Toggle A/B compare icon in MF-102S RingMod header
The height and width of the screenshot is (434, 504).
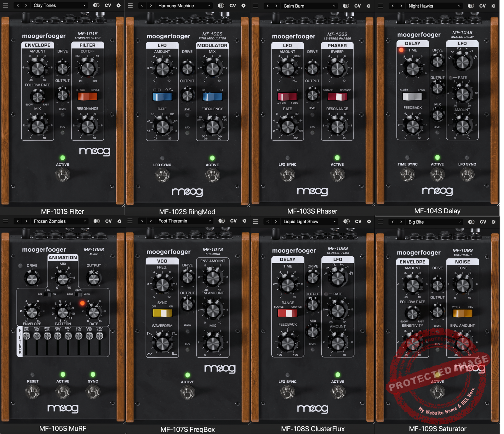pos(221,6)
